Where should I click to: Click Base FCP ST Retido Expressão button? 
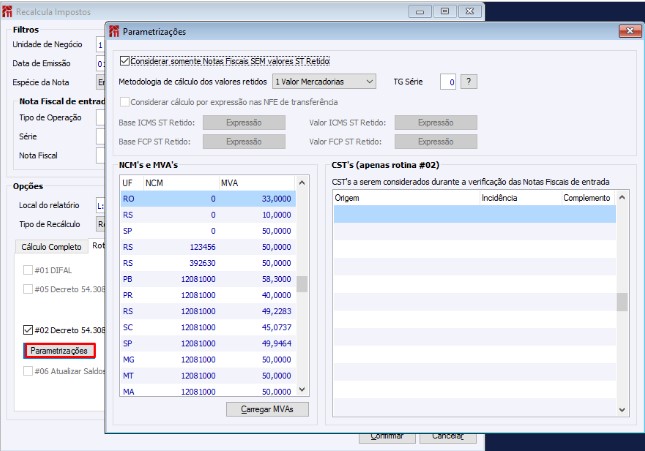[244, 142]
